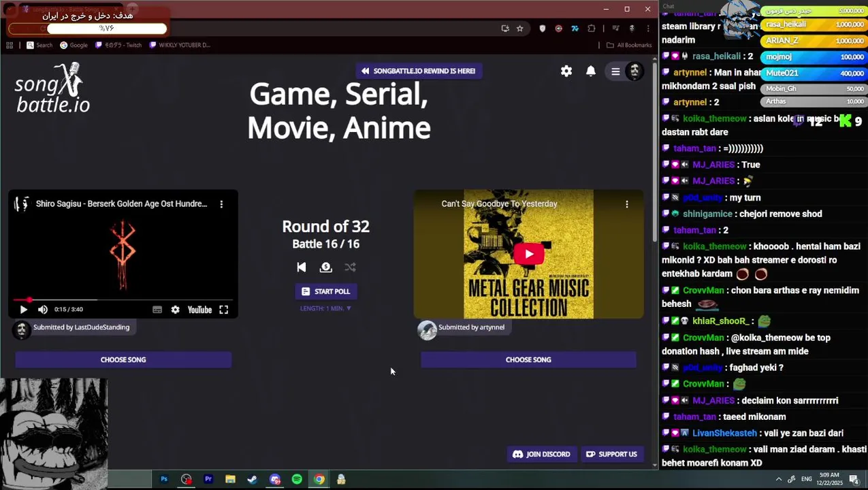868x490 pixels.
Task: Click the install app icon in address bar
Action: click(505, 29)
